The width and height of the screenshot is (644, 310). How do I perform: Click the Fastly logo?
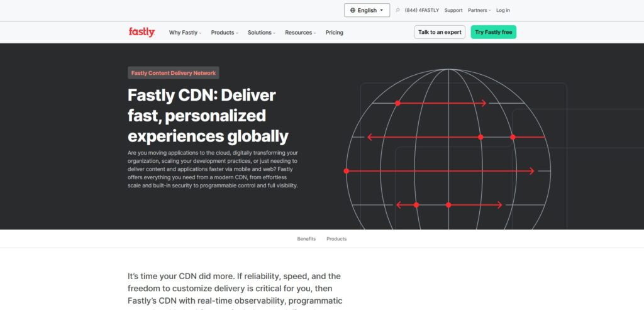(x=142, y=32)
